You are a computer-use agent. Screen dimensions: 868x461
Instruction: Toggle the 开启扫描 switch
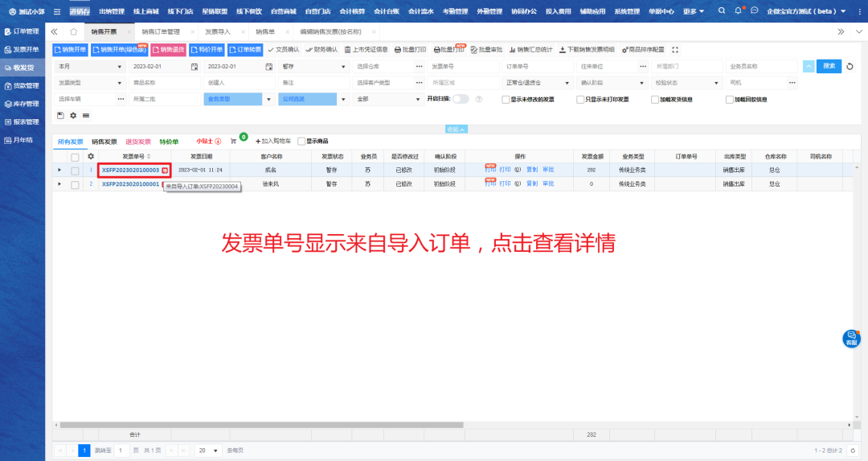coord(461,99)
